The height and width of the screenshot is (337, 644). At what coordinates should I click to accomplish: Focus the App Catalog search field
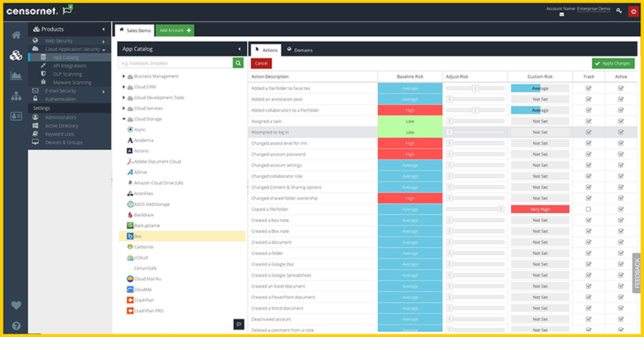click(175, 63)
